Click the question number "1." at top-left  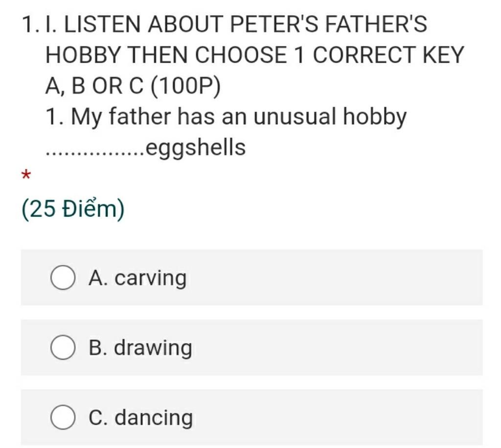[x=30, y=24]
